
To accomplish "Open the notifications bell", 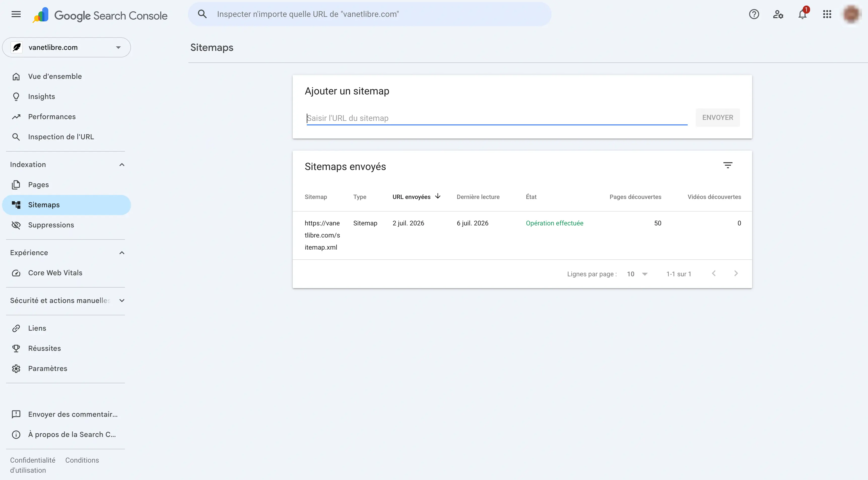I will [803, 14].
